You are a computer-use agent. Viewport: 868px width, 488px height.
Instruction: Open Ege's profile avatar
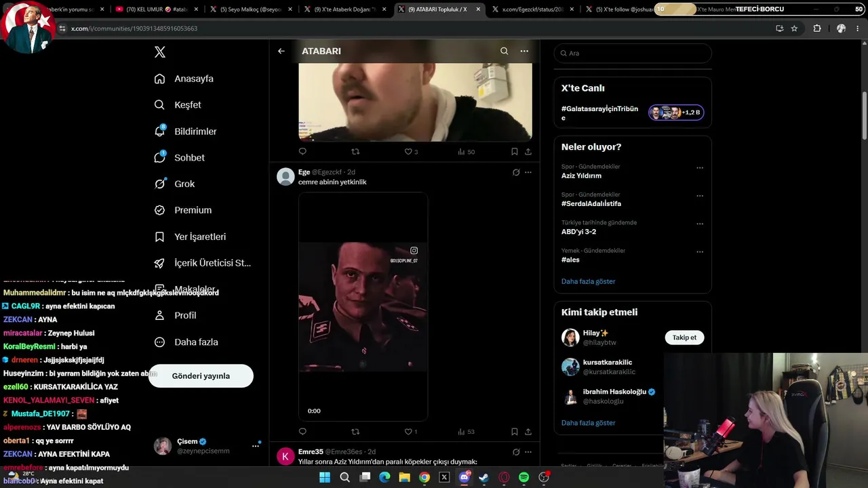pyautogui.click(x=285, y=176)
